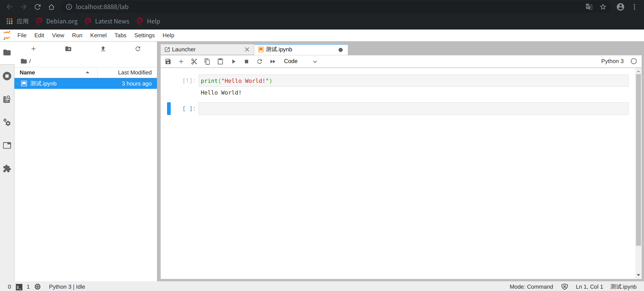
Task: Save the notebook with the disk icon
Action: (x=168, y=61)
